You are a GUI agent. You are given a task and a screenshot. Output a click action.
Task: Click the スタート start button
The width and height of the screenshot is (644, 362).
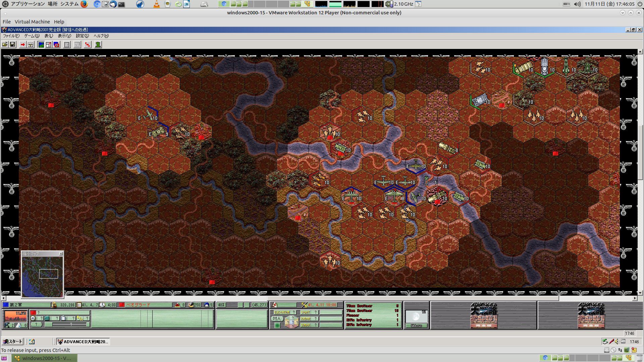(13, 342)
